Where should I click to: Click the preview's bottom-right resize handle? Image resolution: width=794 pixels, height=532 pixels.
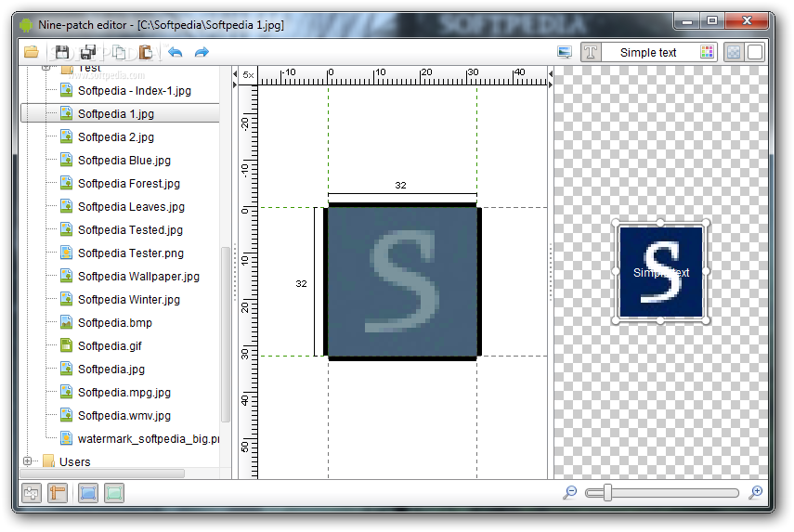click(x=706, y=320)
